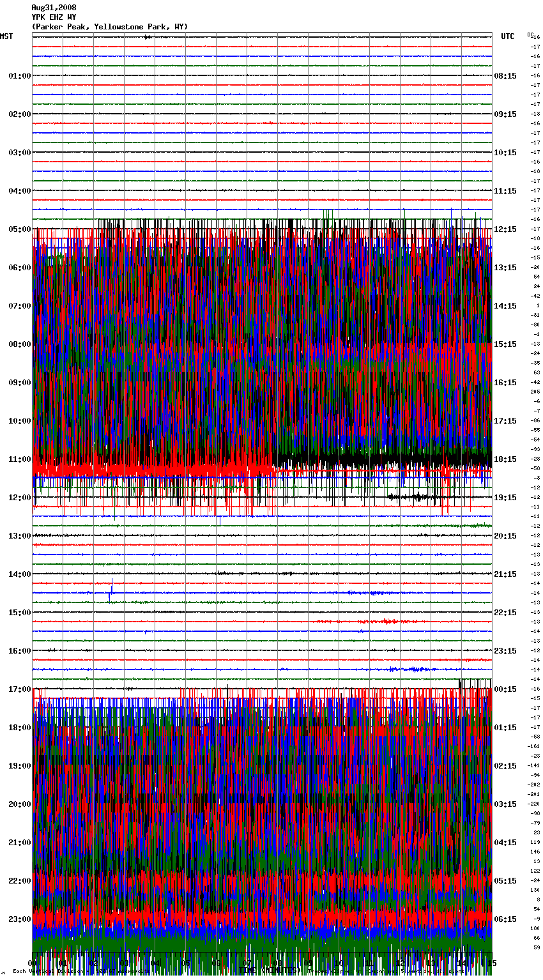The height and width of the screenshot is (980, 543).
Task: Click the 13:15 UTC time label
Action: 505,268
